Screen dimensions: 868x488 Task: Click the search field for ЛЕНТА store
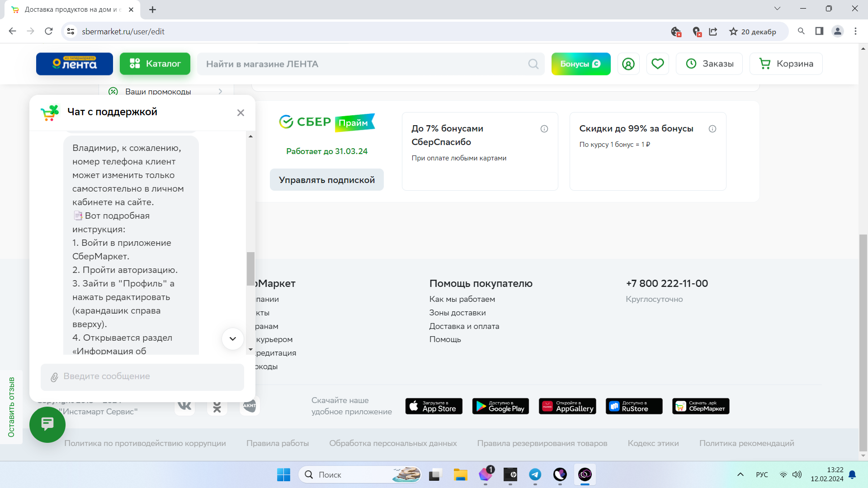[371, 64]
